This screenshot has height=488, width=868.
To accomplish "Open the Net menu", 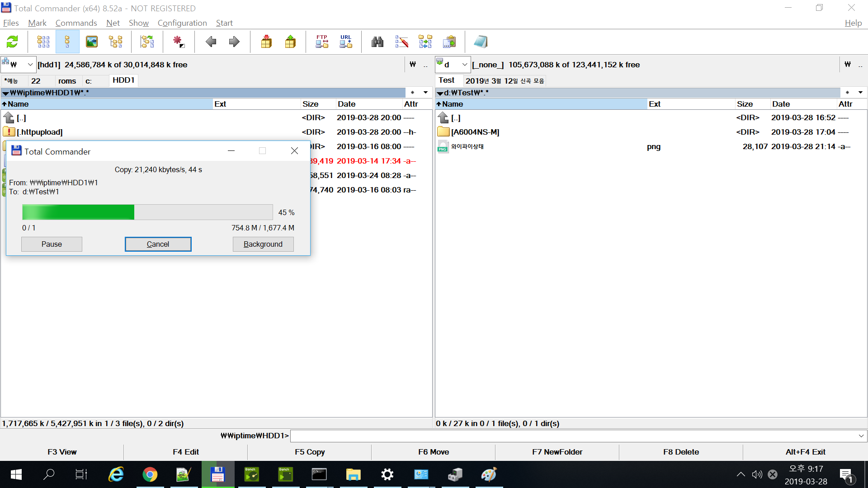I will (113, 23).
